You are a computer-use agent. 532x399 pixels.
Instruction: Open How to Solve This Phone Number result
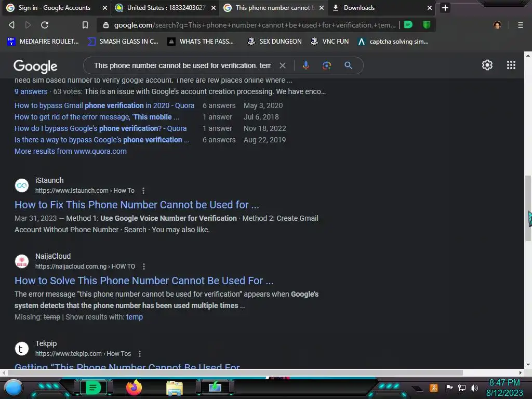pos(144,281)
